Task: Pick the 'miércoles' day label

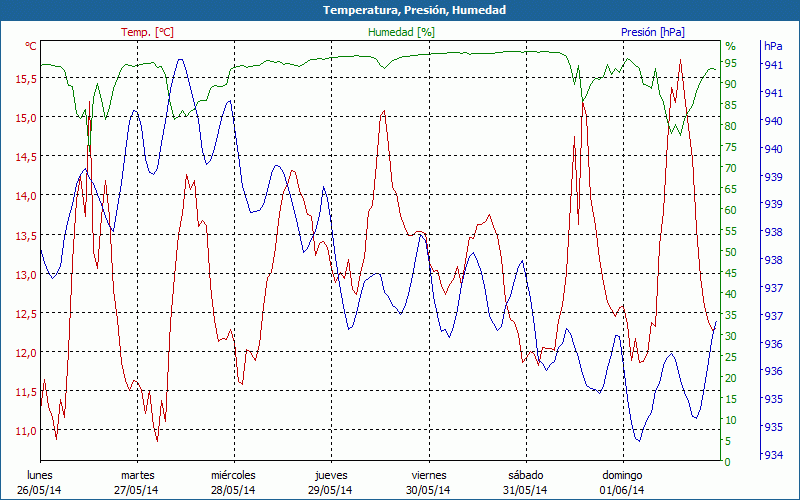Action: tap(233, 475)
